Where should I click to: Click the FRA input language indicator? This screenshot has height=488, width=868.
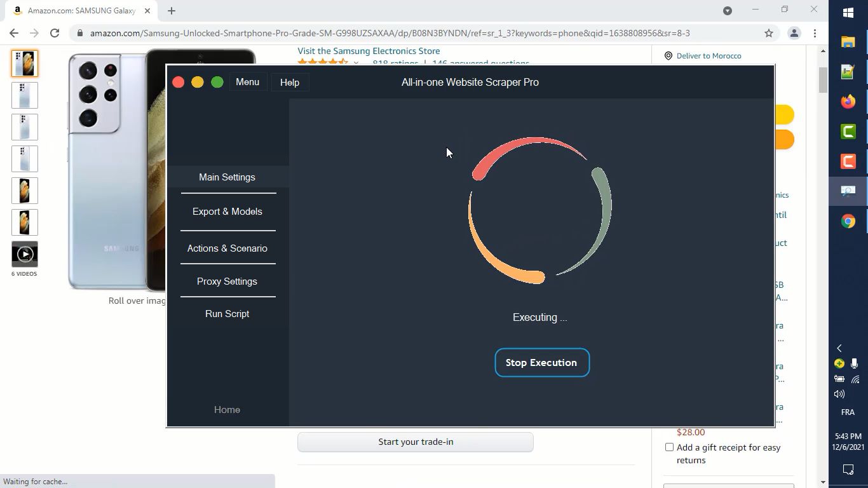(x=848, y=412)
